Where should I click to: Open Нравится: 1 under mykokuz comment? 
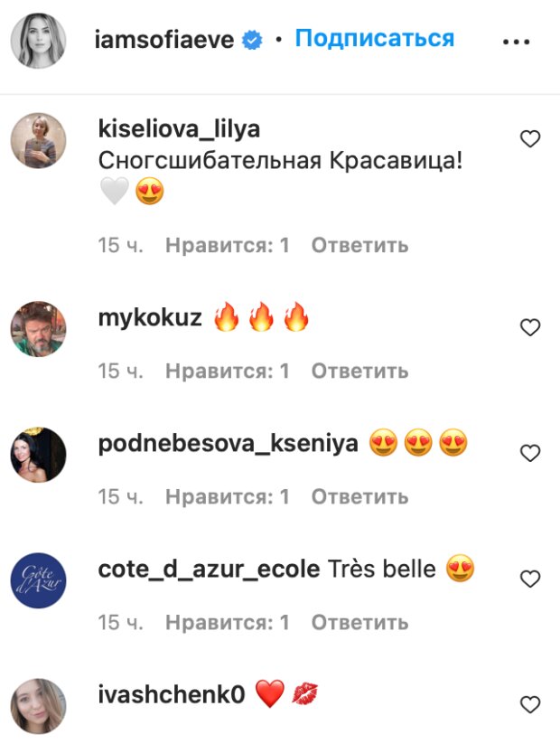tap(227, 371)
